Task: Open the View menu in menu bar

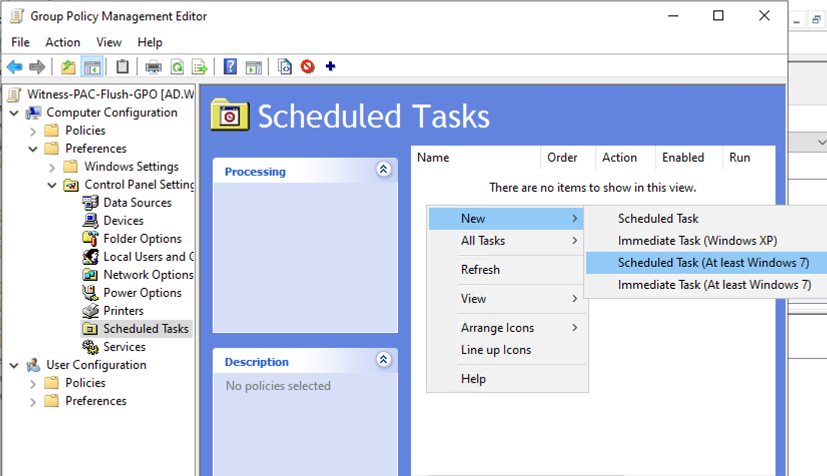Action: tap(109, 42)
